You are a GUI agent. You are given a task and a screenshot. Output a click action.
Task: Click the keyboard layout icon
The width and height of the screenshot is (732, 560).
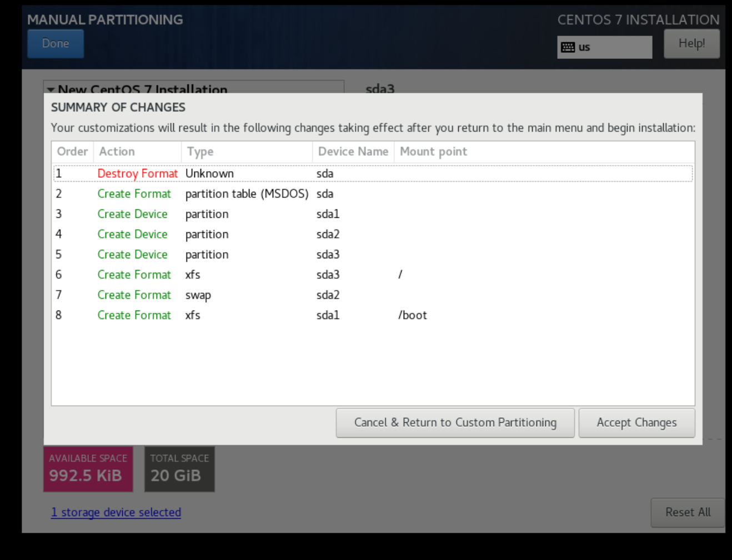(568, 47)
